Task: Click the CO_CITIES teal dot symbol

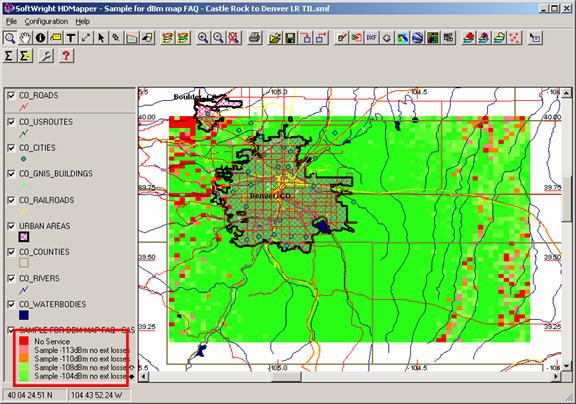Action: pyautogui.click(x=24, y=159)
